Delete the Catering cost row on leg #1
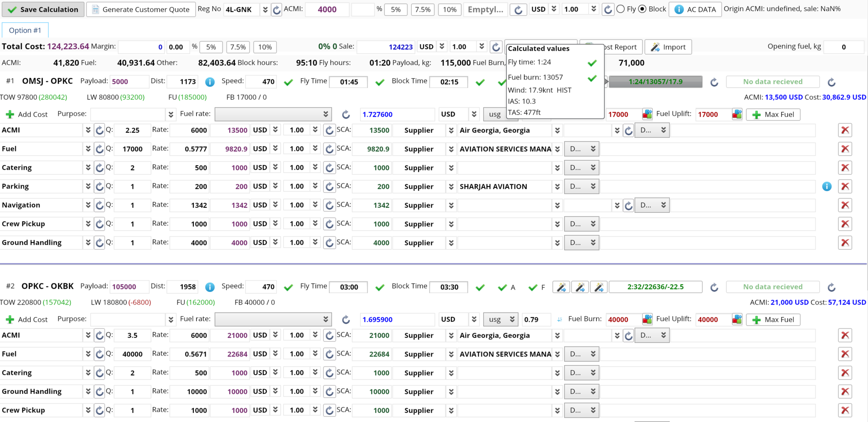The height and width of the screenshot is (422, 868). pos(845,167)
